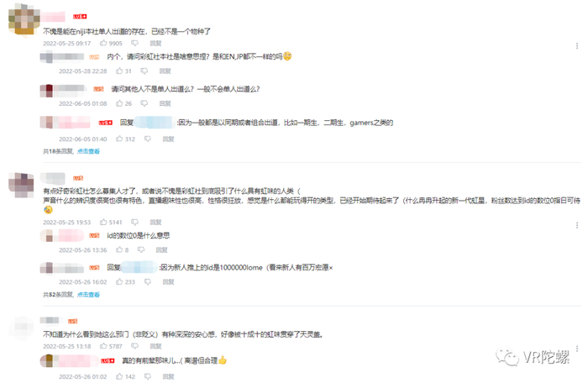The image size is (588, 383).
Task: Open the first commenter's avatar
Action: tap(24, 19)
